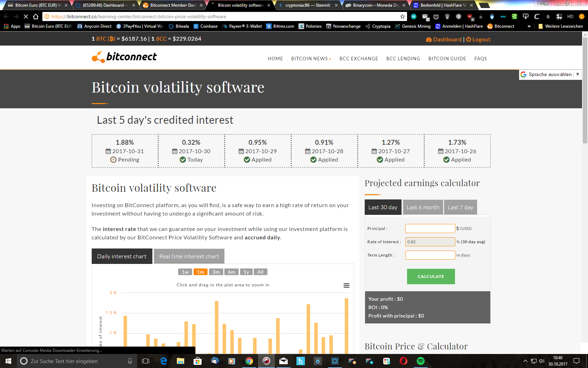Open Windows Task View

click(146, 361)
